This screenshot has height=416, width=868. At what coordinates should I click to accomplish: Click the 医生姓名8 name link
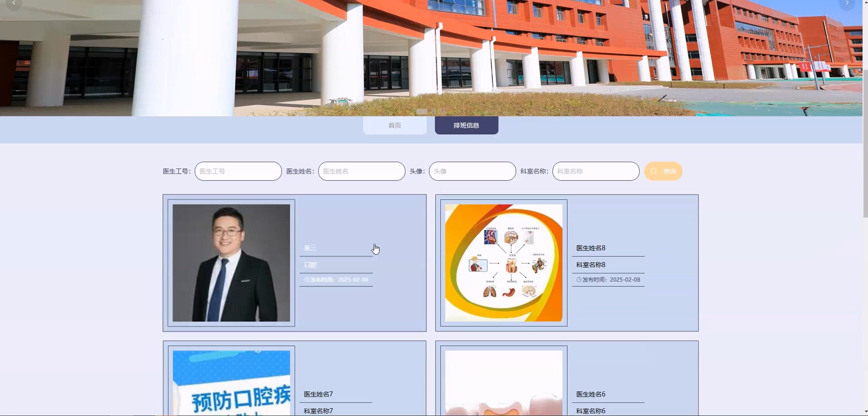590,248
